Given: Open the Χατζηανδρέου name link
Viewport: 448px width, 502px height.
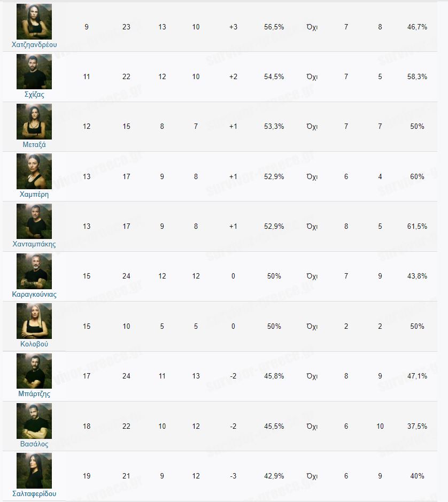Looking at the screenshot, I should 34,44.
